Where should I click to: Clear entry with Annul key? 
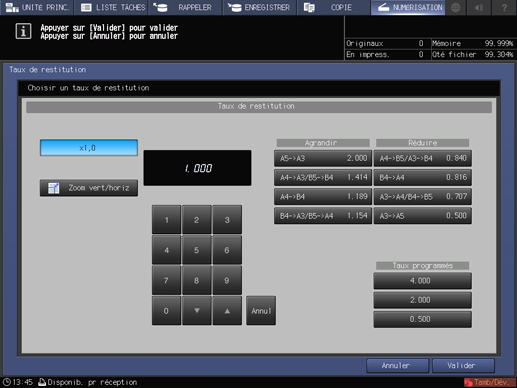click(x=261, y=311)
